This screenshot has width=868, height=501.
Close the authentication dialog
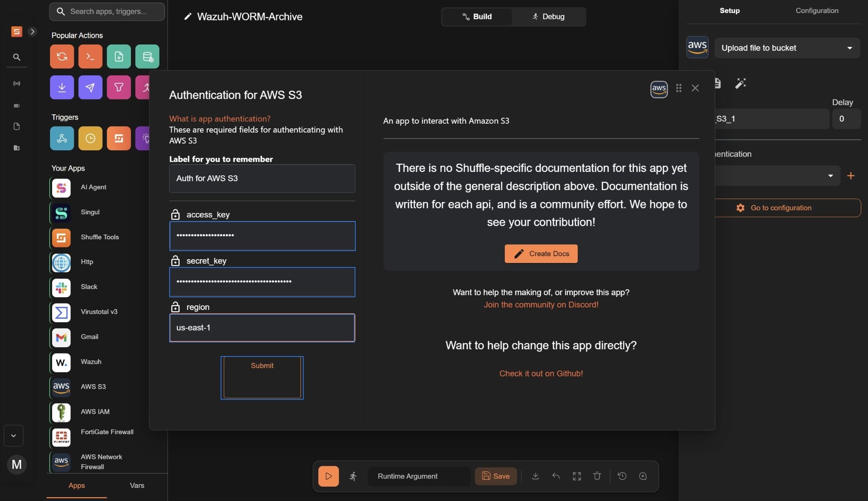tap(695, 88)
